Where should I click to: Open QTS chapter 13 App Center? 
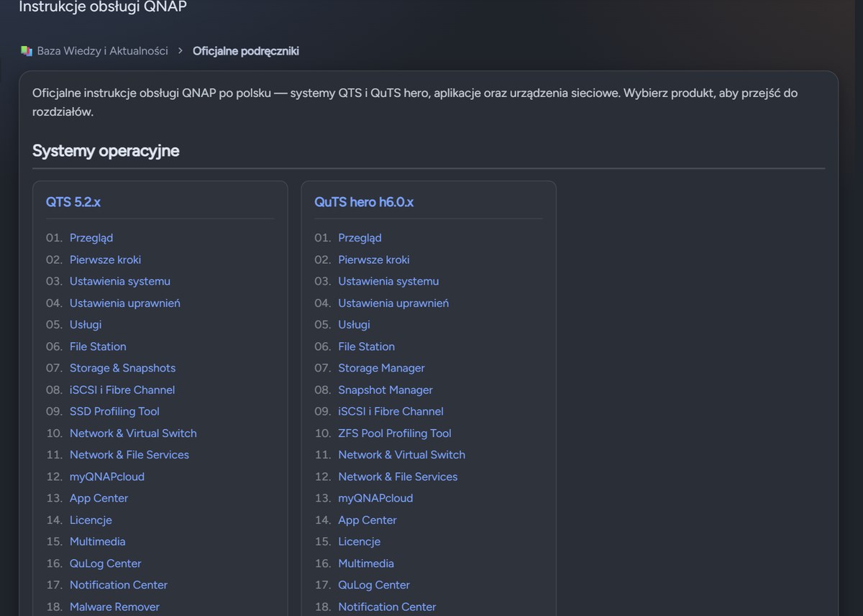(99, 498)
